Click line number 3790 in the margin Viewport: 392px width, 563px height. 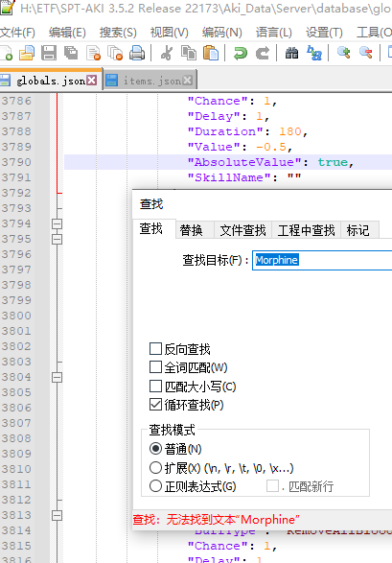16,162
